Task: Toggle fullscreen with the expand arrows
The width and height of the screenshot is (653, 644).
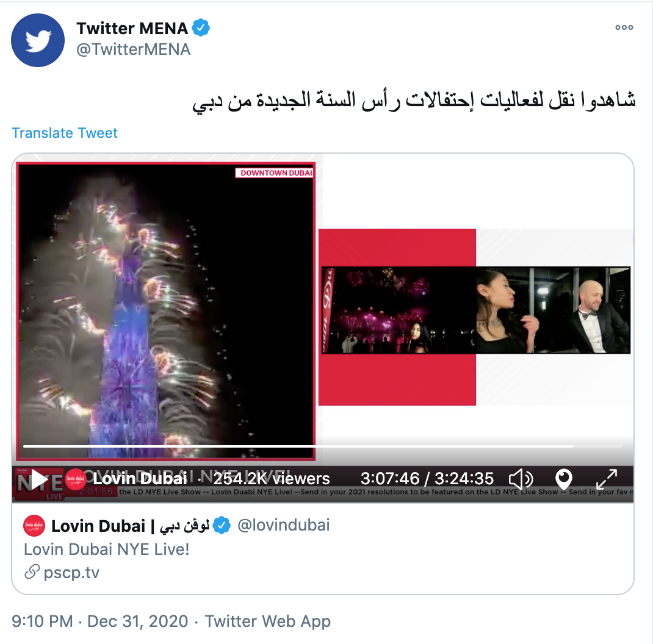Action: click(x=607, y=479)
